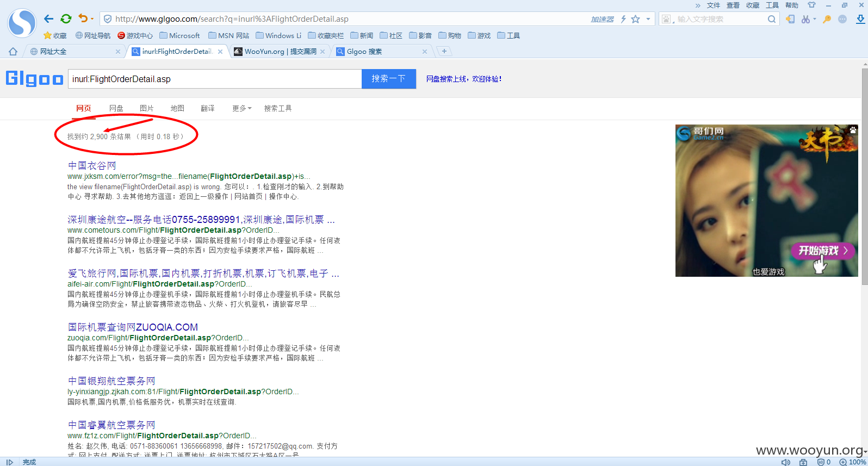868x466 pixels.
Task: Bookmark page with the star icon
Action: [x=635, y=19]
